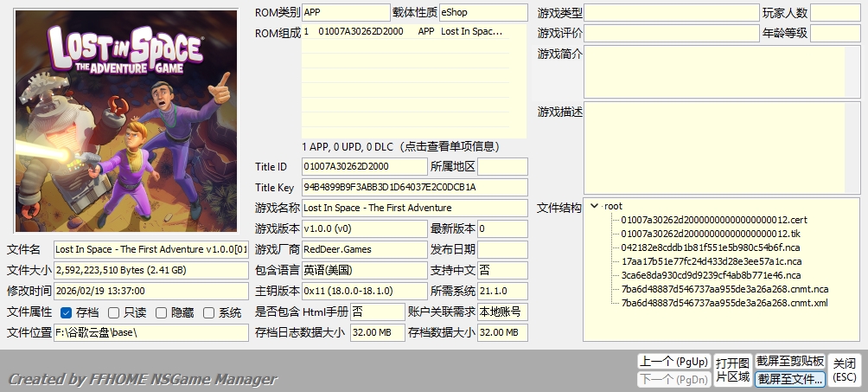Screen dimensions: 868x392
Task: Collapse the root node in file structure
Action: (594, 206)
